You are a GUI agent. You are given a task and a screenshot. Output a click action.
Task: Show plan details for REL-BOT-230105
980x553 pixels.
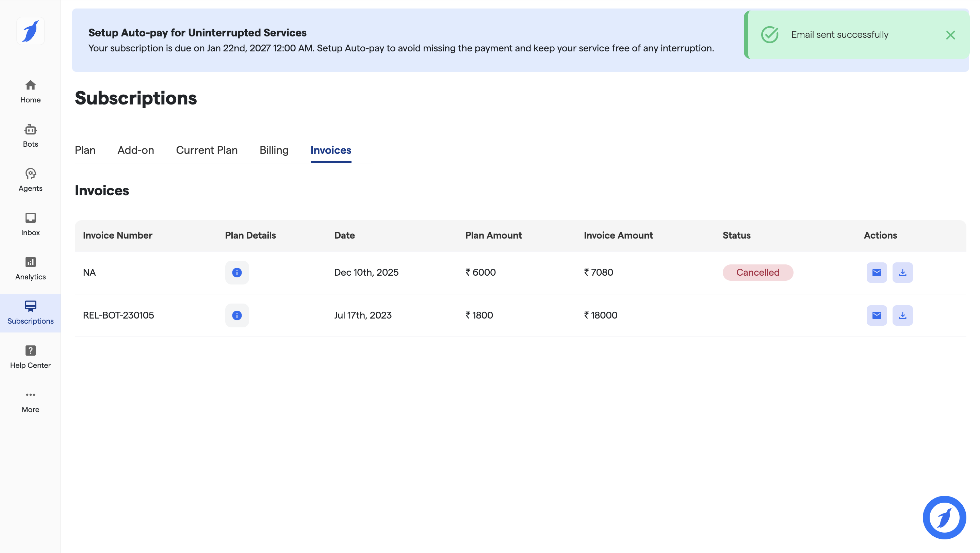tap(236, 315)
